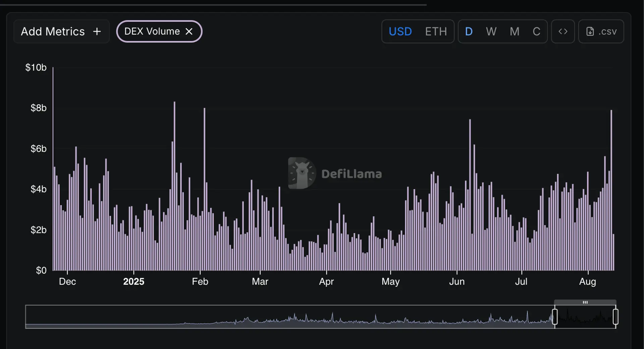644x349 pixels.
Task: Click the X icon on the DEX Volume pill
Action: pos(189,31)
